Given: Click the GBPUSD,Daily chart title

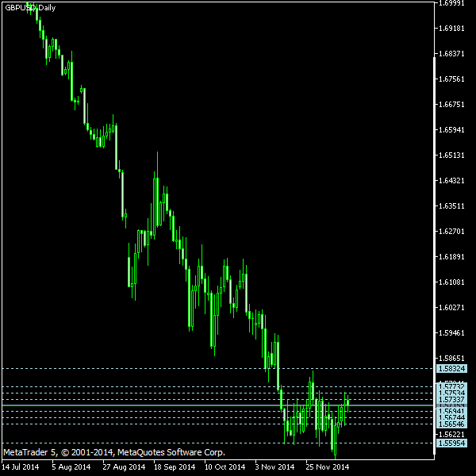Looking at the screenshot, I should [x=30, y=8].
